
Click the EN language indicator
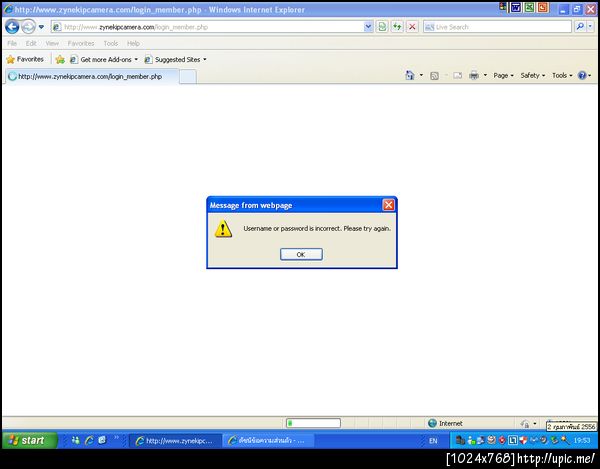433,441
